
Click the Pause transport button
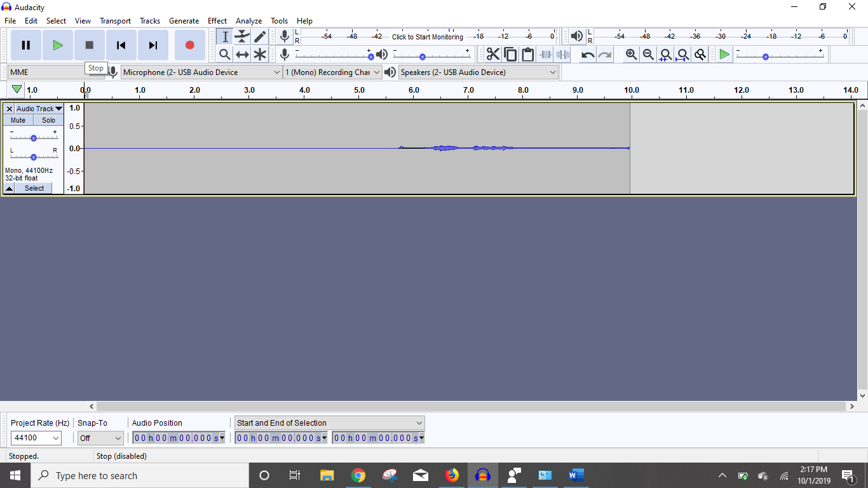tap(26, 45)
